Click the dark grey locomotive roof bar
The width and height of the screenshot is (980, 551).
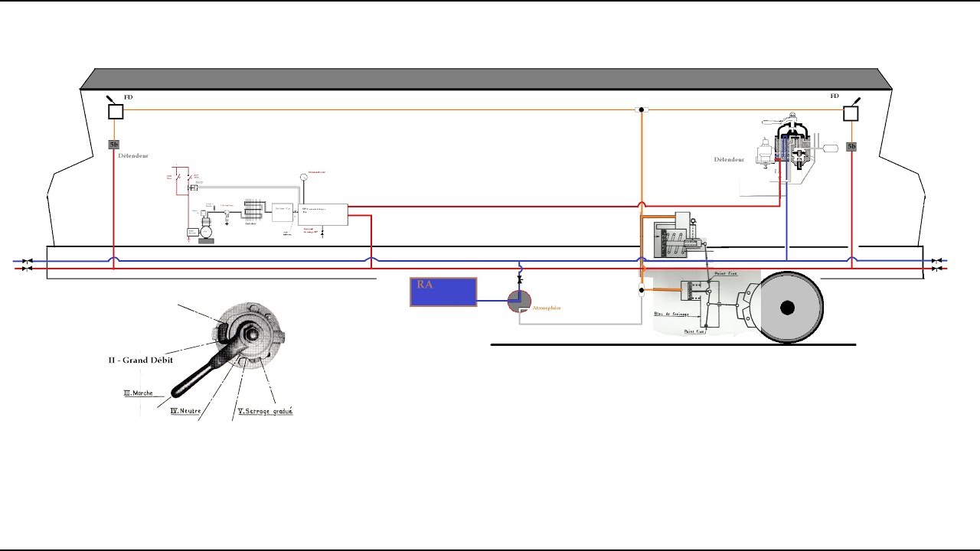click(x=486, y=79)
